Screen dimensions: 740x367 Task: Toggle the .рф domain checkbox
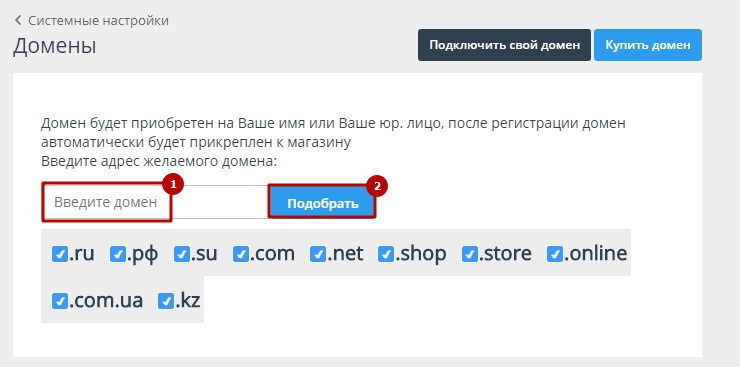tap(118, 254)
